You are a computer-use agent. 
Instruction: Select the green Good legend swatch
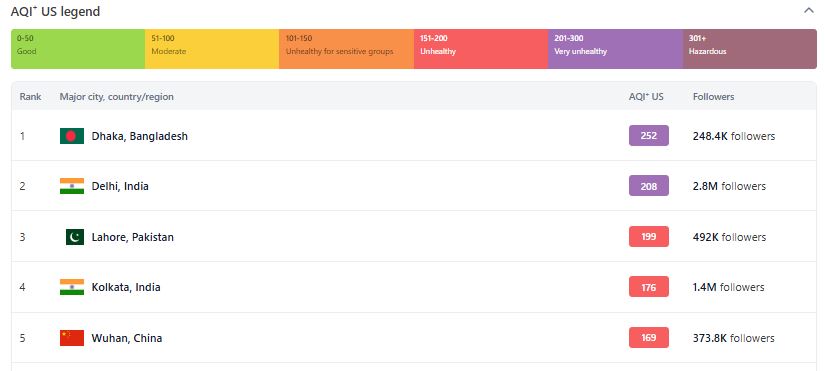78,49
